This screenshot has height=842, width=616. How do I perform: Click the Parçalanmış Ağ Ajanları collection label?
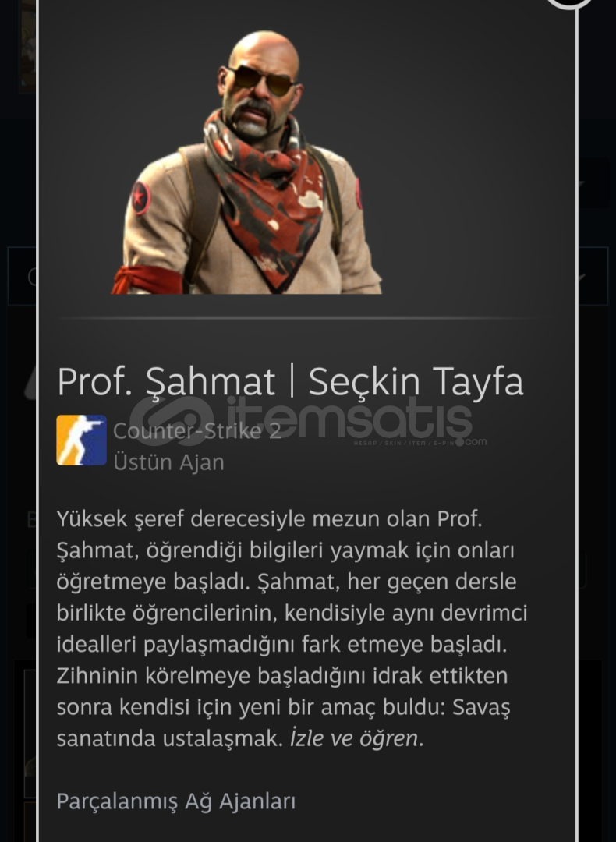point(176,801)
